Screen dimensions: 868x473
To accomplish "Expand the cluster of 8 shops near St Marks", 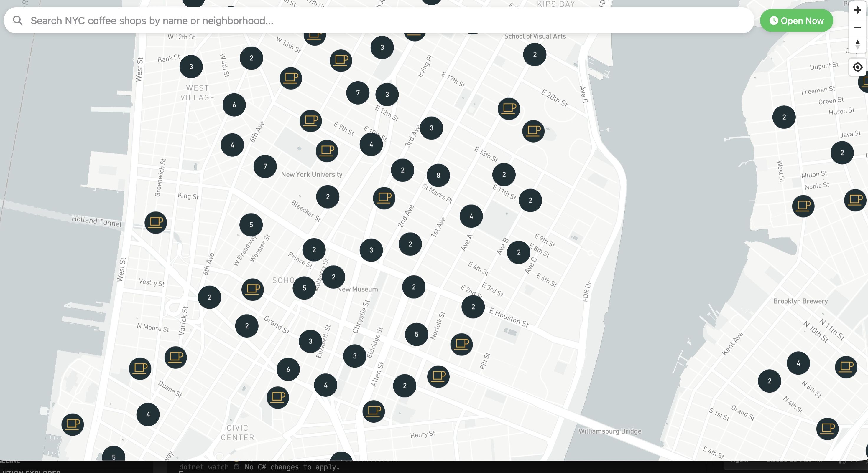I will [438, 175].
